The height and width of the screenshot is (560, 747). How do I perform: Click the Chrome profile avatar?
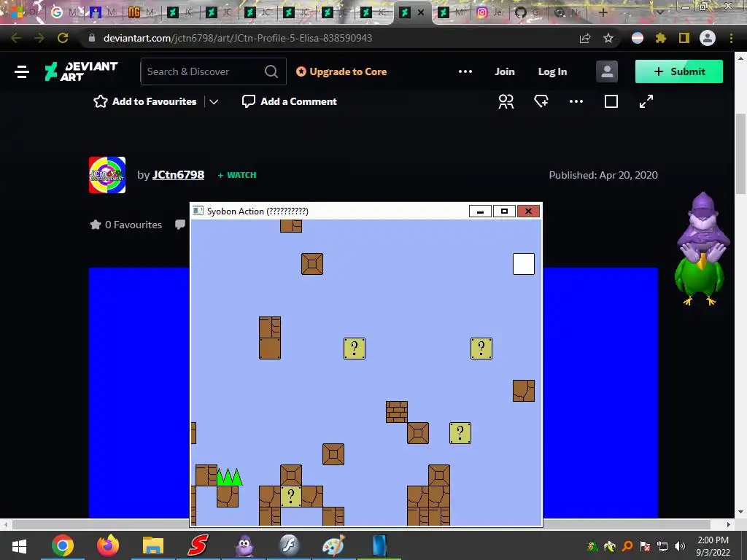point(708,38)
